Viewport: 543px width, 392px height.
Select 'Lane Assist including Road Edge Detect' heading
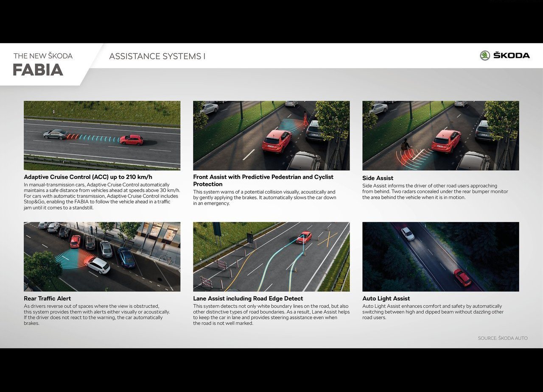pos(248,298)
